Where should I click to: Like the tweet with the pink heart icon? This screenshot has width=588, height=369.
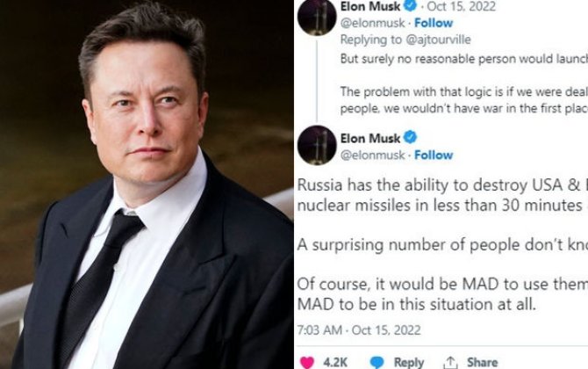point(307,363)
